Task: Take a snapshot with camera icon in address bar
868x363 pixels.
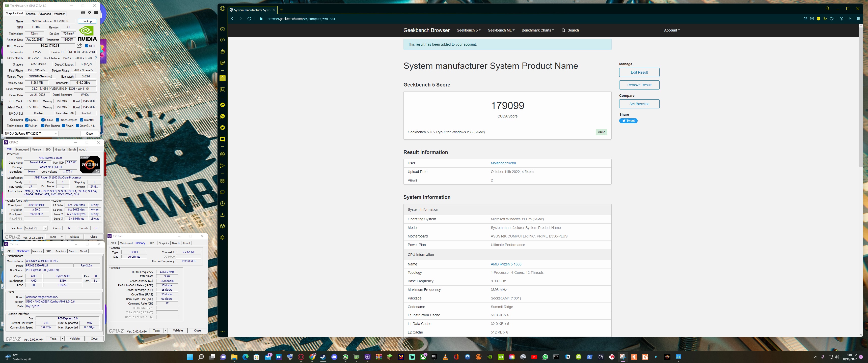Action: pos(812,18)
